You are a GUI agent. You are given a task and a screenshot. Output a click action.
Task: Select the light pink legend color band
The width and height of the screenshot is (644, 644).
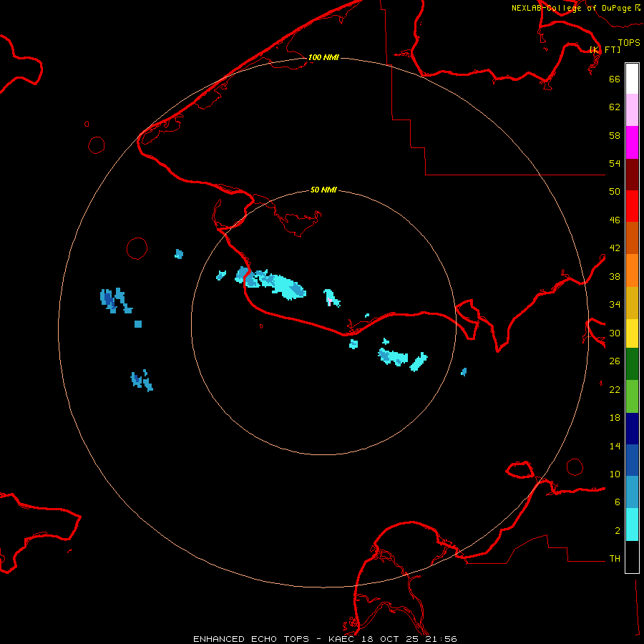tap(632, 109)
